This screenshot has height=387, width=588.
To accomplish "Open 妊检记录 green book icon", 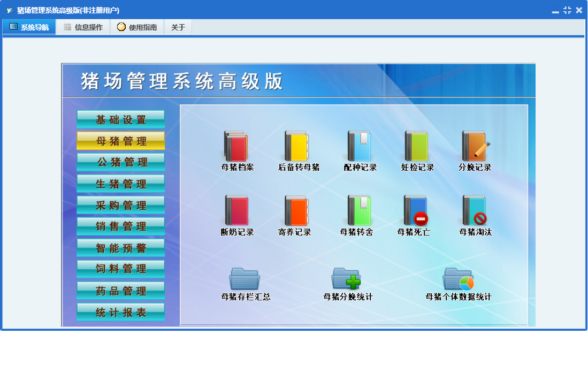I will (416, 146).
